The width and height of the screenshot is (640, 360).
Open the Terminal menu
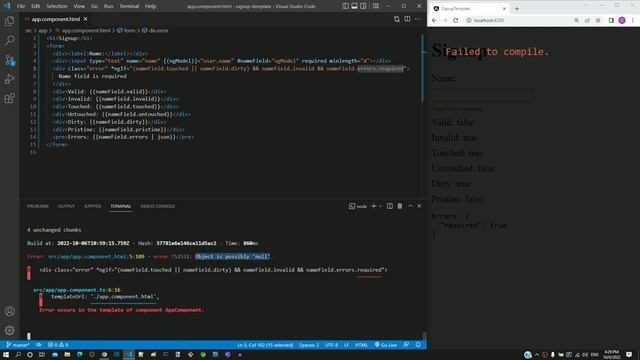[129, 6]
